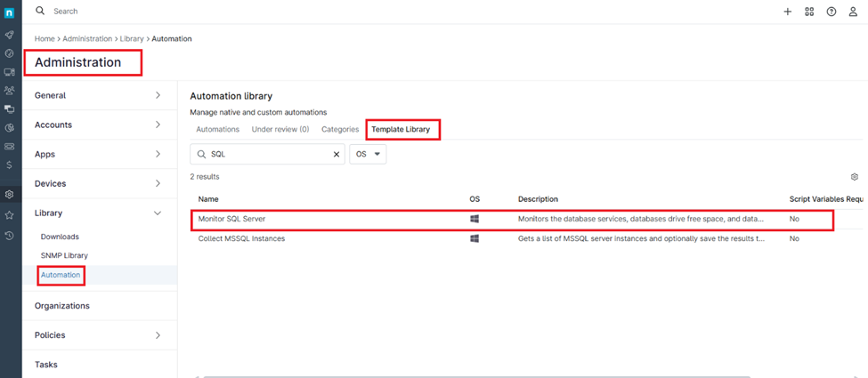The width and height of the screenshot is (868, 378).
Task: Click the NinjaOne logo icon
Action: 10,12
